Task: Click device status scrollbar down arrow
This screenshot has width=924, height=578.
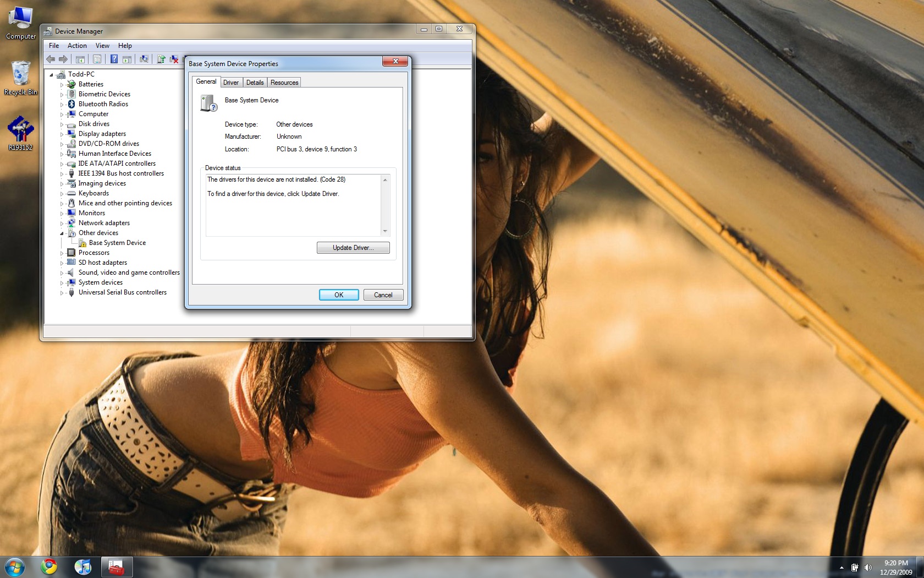Action: pos(385,231)
